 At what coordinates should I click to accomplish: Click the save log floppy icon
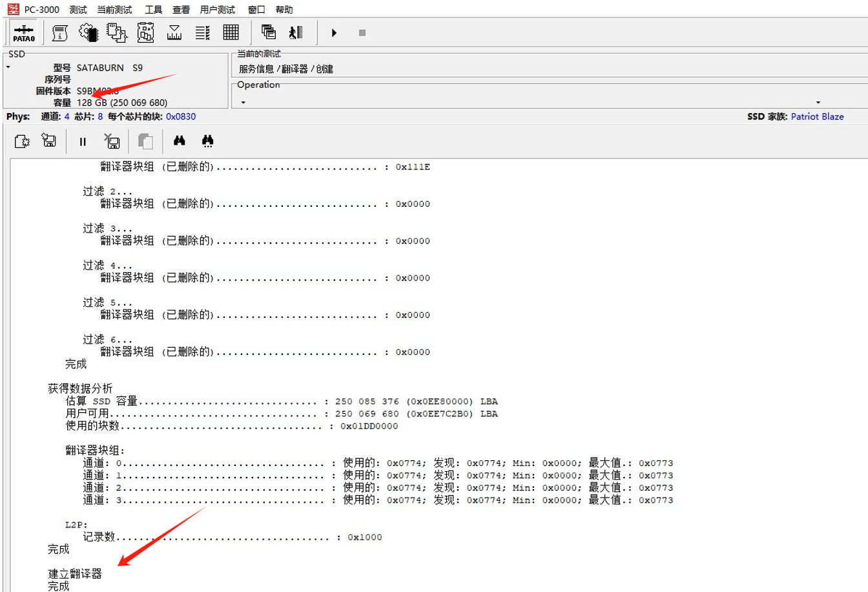click(x=49, y=141)
